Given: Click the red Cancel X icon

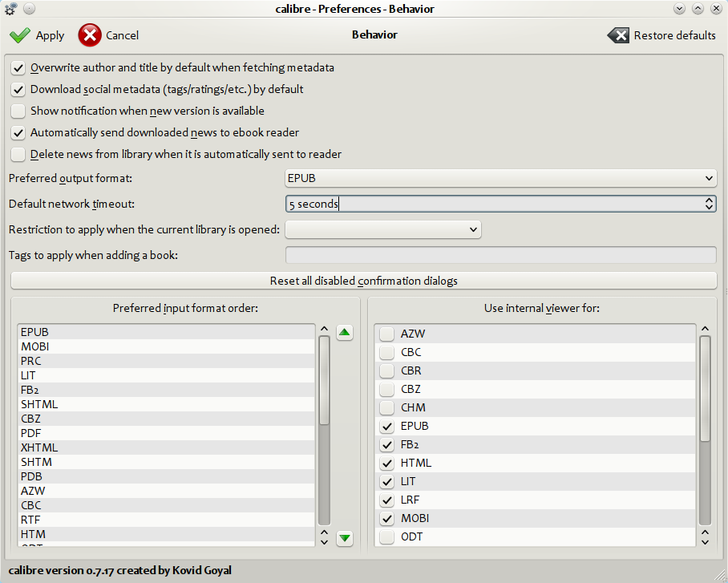Looking at the screenshot, I should click(90, 35).
